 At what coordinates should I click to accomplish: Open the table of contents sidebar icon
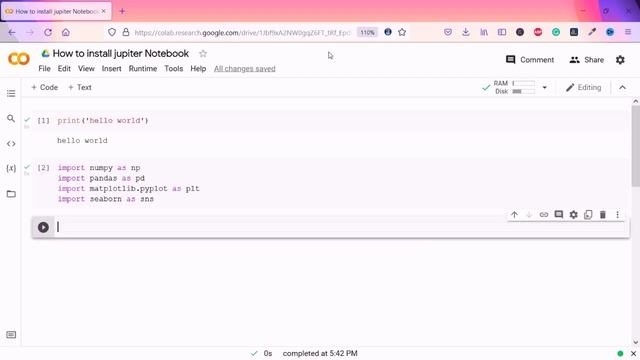[x=11, y=93]
